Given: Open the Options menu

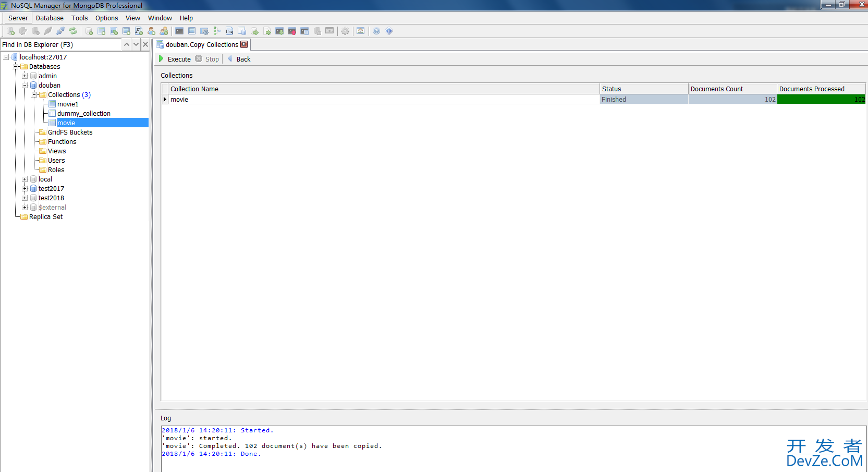Looking at the screenshot, I should [106, 18].
